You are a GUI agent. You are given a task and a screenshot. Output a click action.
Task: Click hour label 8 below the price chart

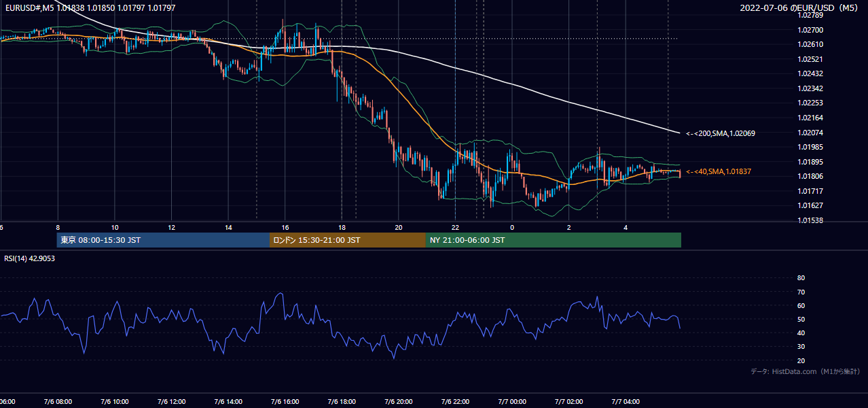click(x=58, y=227)
